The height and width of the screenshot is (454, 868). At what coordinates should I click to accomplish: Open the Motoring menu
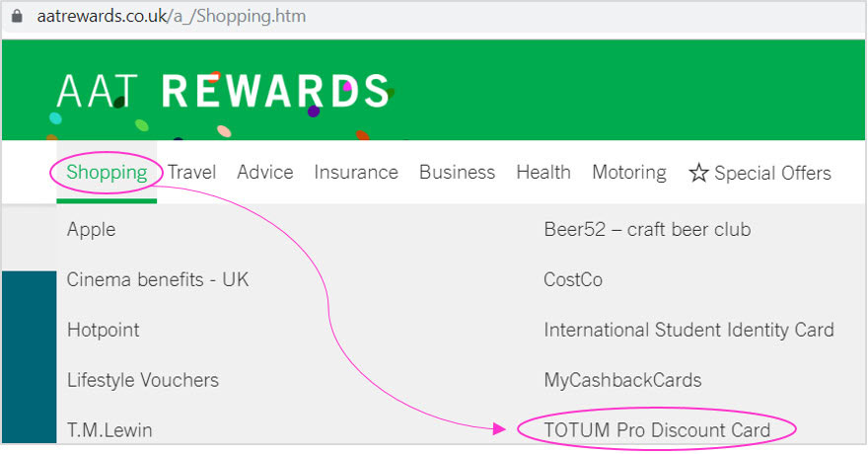click(629, 173)
